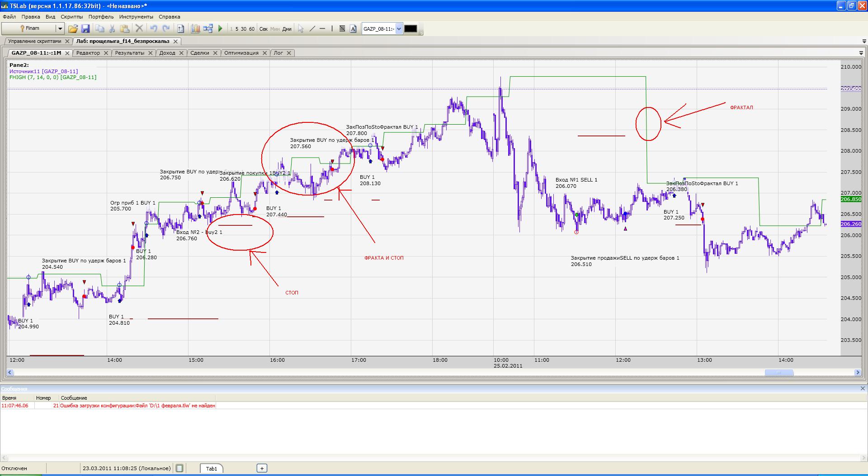This screenshot has width=868, height=476.
Task: Click the Номер column header
Action: coord(47,398)
